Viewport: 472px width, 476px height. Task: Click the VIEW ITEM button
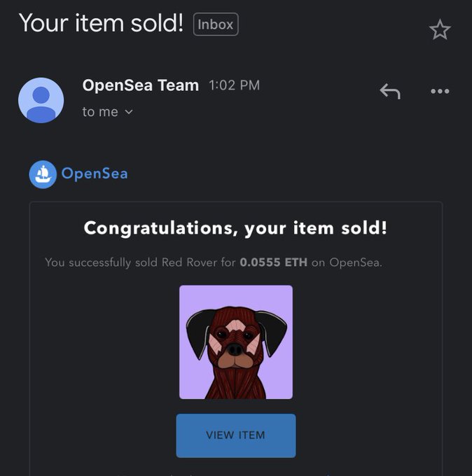click(x=236, y=435)
